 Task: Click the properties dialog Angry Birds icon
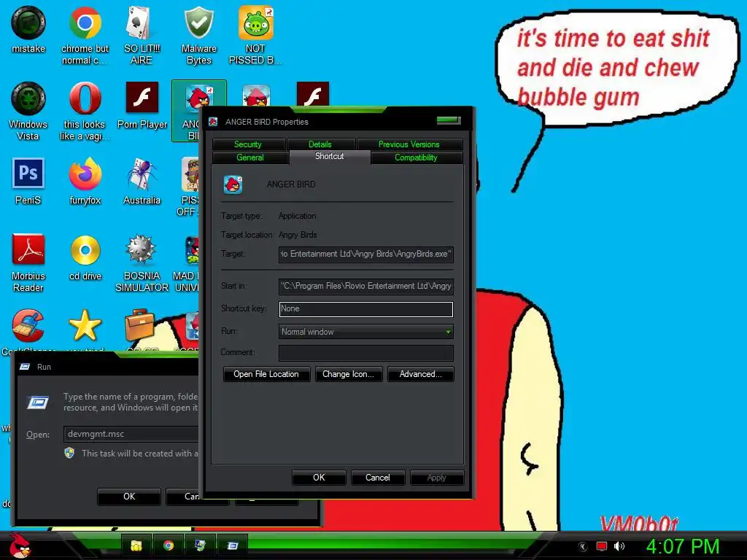[233, 184]
